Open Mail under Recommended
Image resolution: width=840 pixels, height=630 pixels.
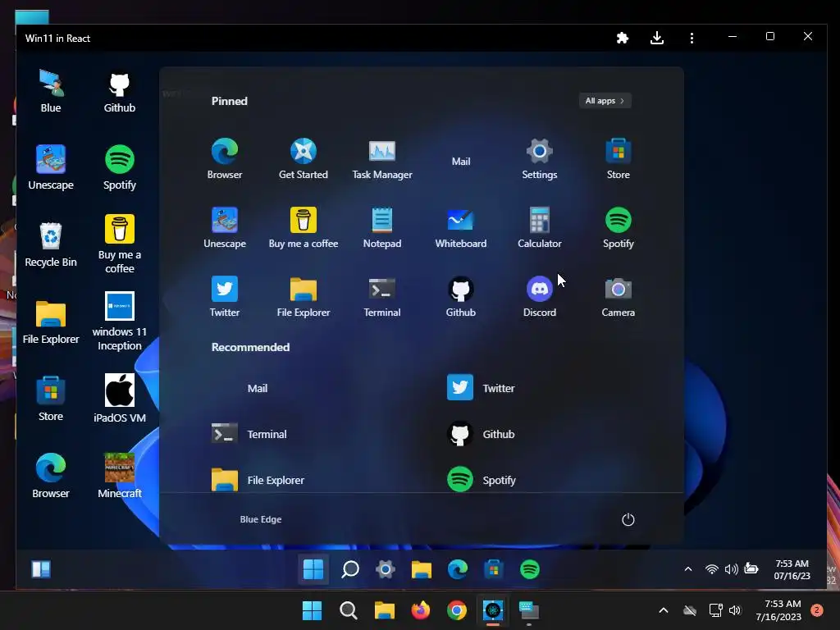257,388
